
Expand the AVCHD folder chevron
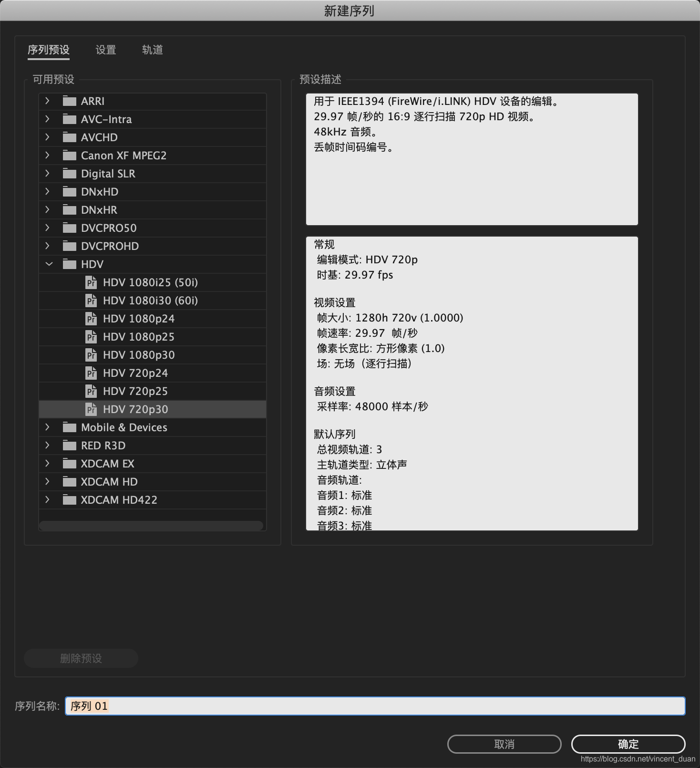(x=47, y=137)
